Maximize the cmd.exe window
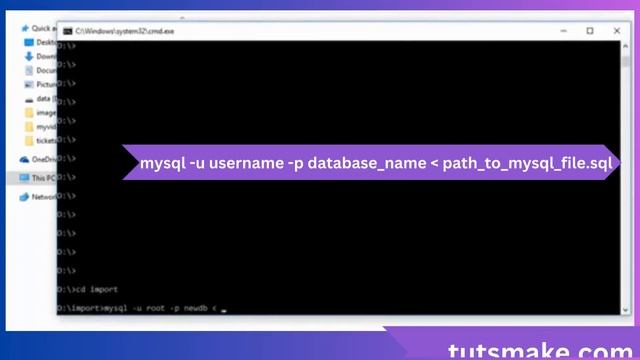The width and height of the screenshot is (640, 360). [590, 31]
